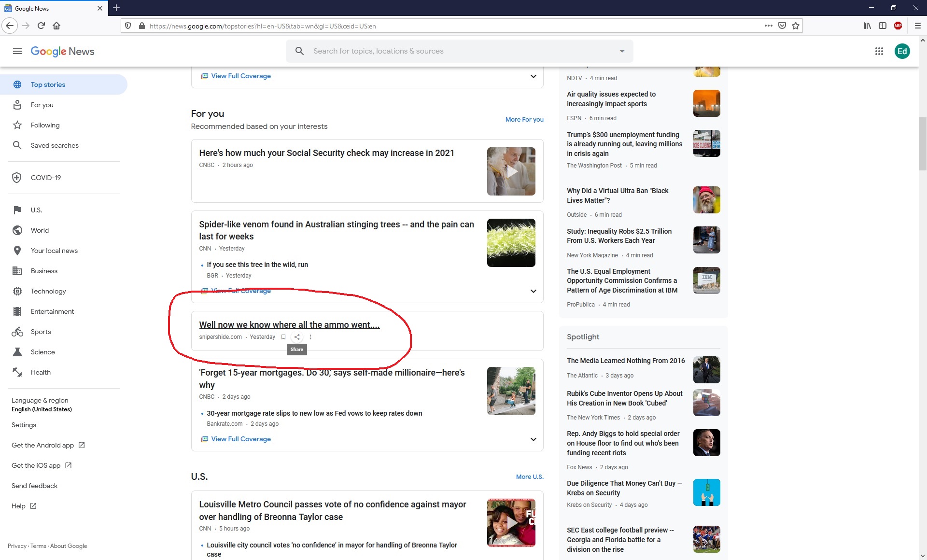Screen dimensions: 927x560
Task: Open a new browser tab
Action: coord(116,8)
